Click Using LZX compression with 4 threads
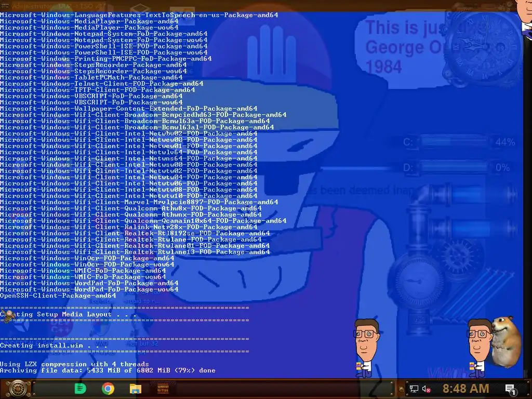Screen dimensions: 532x399 click(74, 364)
